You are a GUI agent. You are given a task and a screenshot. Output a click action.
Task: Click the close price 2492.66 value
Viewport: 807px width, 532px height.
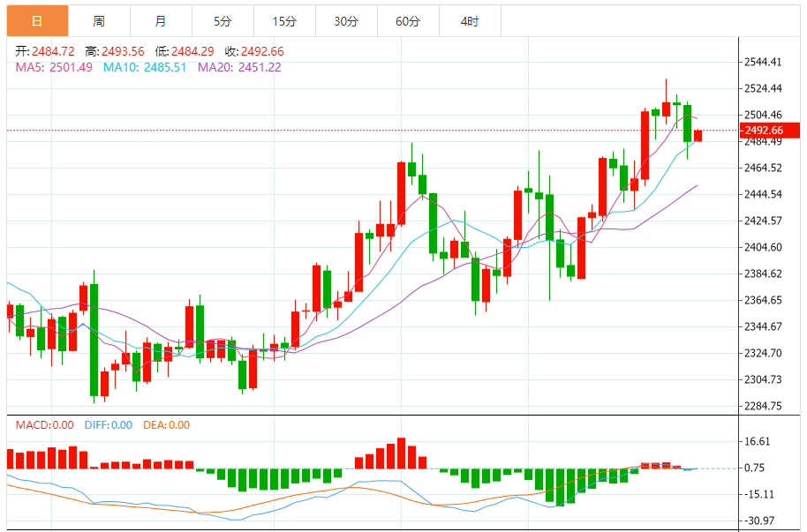click(x=262, y=51)
